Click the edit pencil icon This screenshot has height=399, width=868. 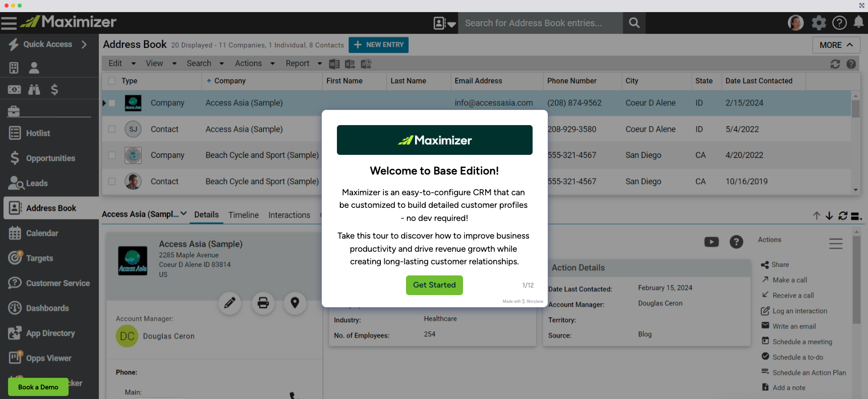(229, 303)
